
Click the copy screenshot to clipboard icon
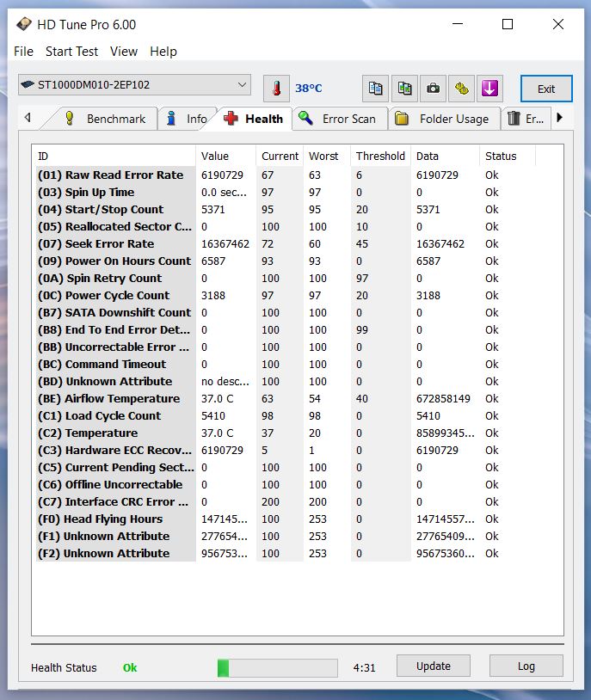pyautogui.click(x=404, y=88)
